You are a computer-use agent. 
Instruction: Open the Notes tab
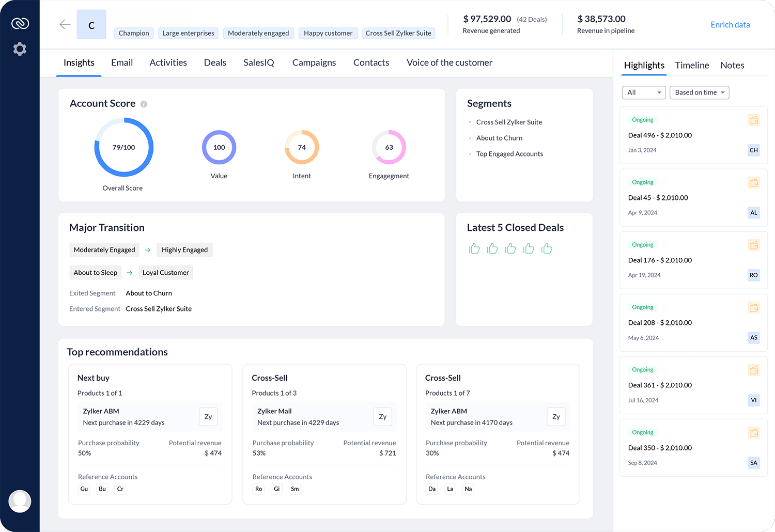click(732, 65)
